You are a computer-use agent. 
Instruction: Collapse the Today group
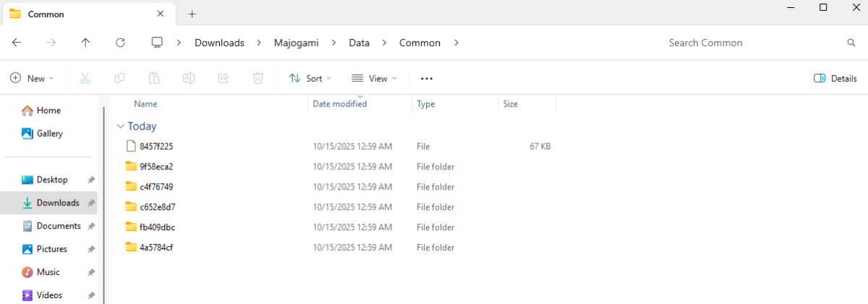[x=120, y=126]
